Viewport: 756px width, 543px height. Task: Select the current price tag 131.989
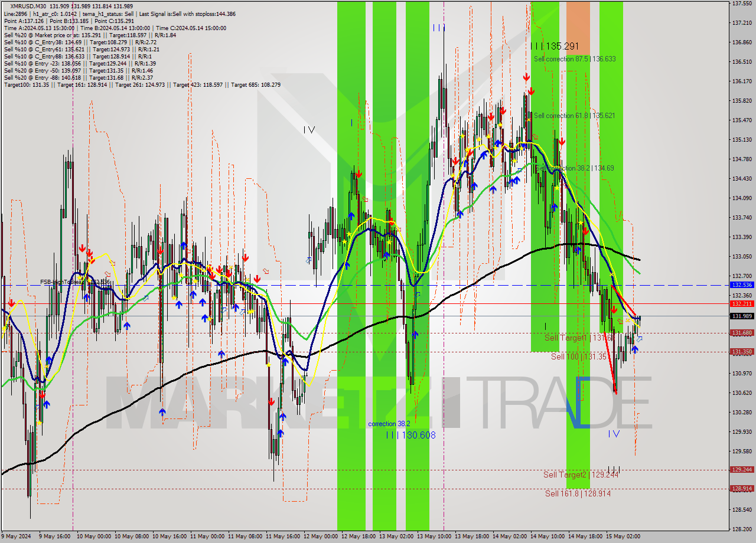(742, 316)
